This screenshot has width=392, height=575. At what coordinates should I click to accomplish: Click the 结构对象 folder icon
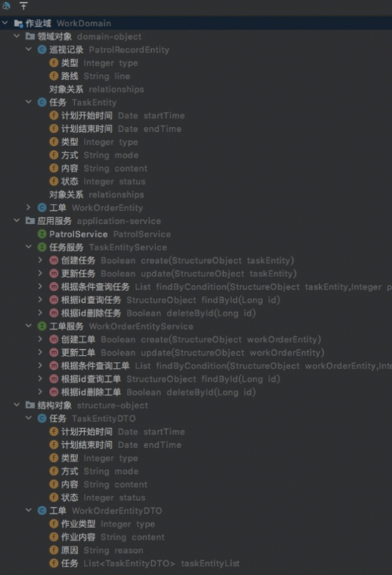[30, 405]
